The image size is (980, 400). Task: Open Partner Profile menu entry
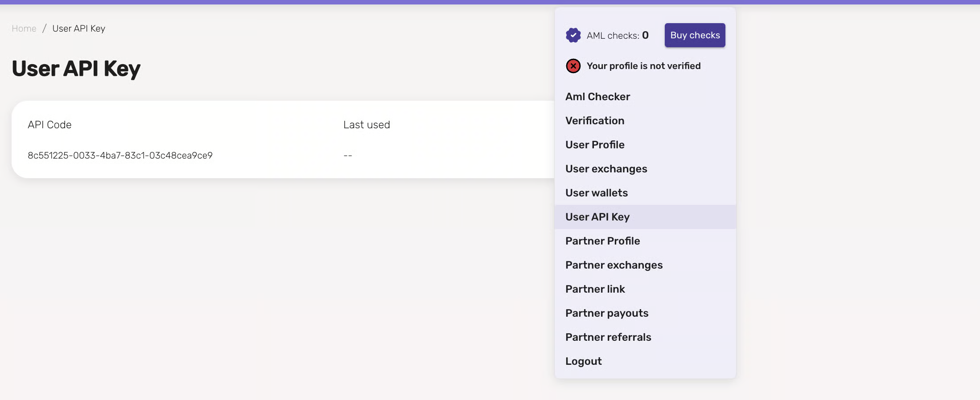tap(602, 241)
